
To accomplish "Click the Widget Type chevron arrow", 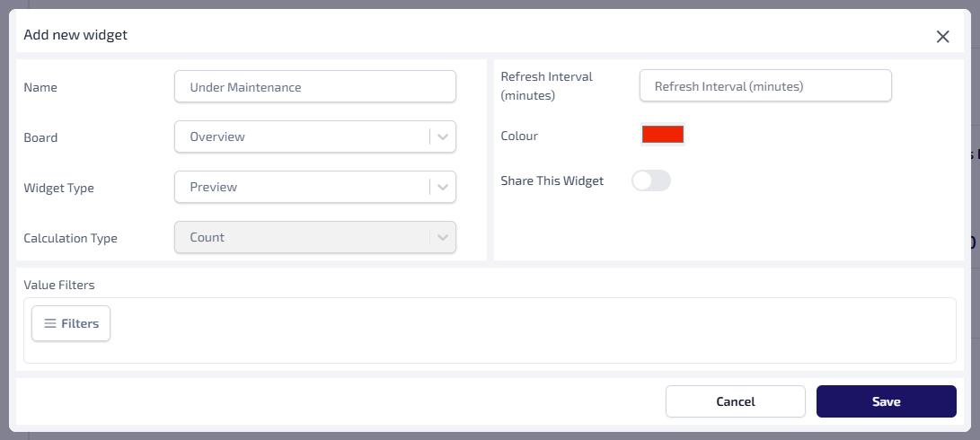I will click(x=443, y=188).
